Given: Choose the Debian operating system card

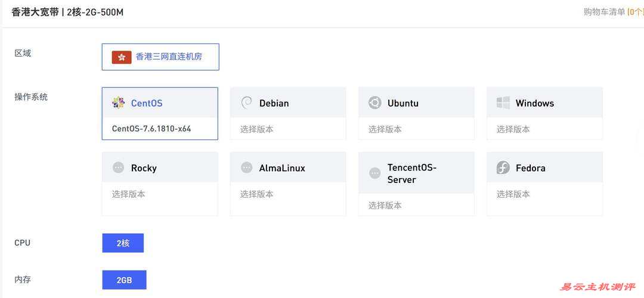Looking at the screenshot, I should [x=288, y=113].
